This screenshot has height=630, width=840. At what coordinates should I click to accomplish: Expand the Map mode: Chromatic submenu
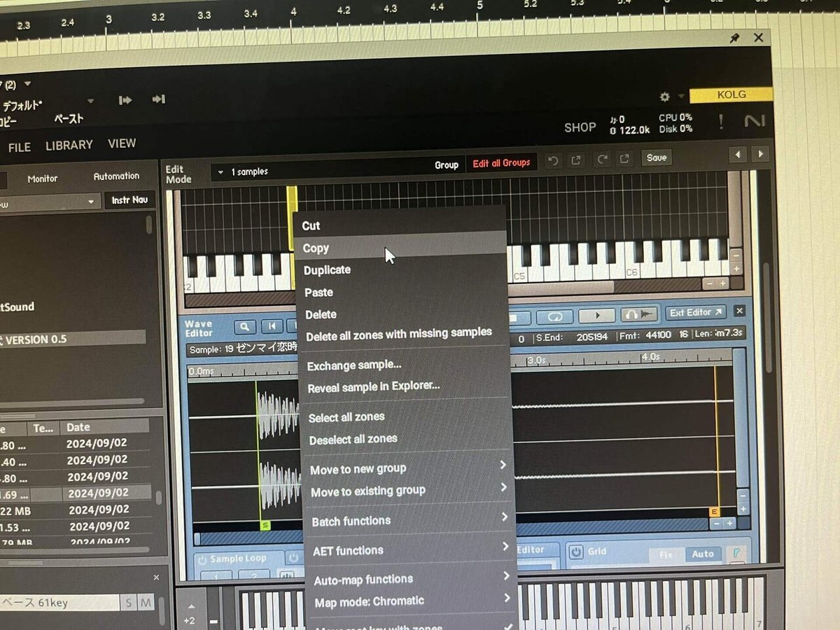coord(506,597)
